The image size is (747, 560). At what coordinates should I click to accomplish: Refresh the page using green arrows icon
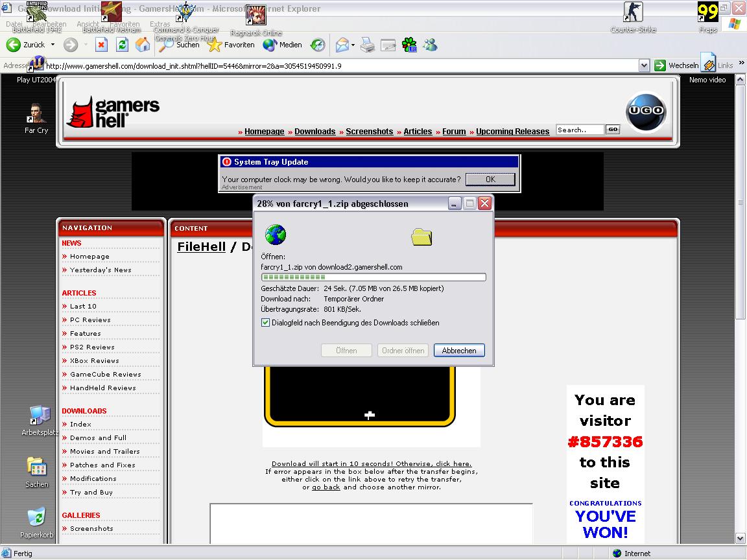pyautogui.click(x=122, y=45)
